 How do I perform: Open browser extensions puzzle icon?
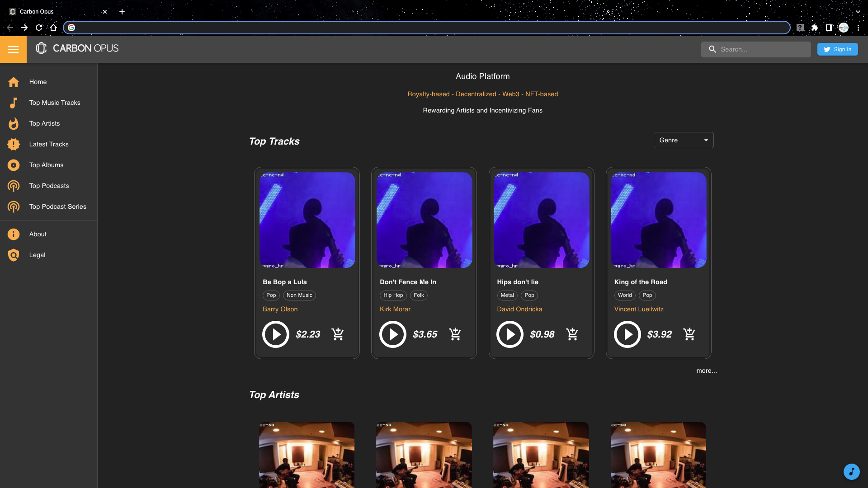click(x=815, y=28)
